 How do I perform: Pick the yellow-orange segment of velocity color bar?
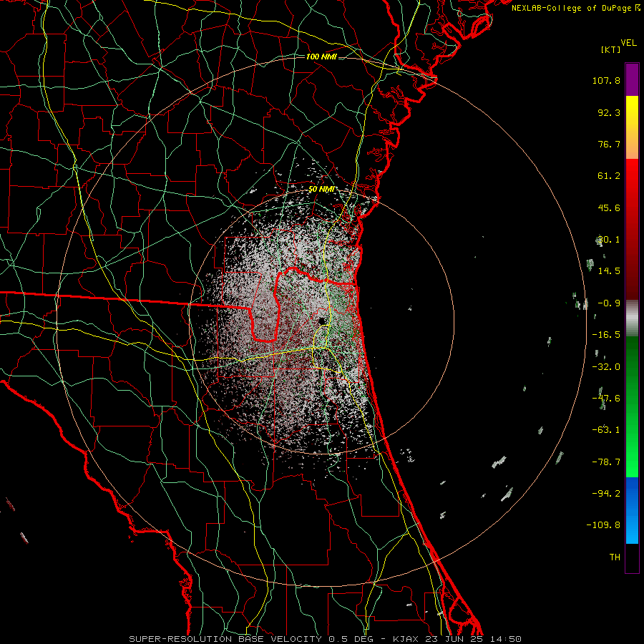(x=632, y=127)
